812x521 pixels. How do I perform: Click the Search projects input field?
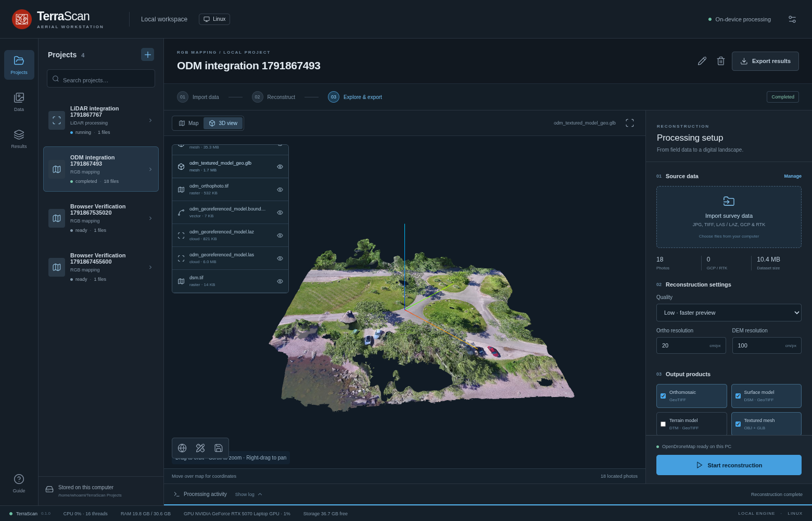tap(101, 79)
